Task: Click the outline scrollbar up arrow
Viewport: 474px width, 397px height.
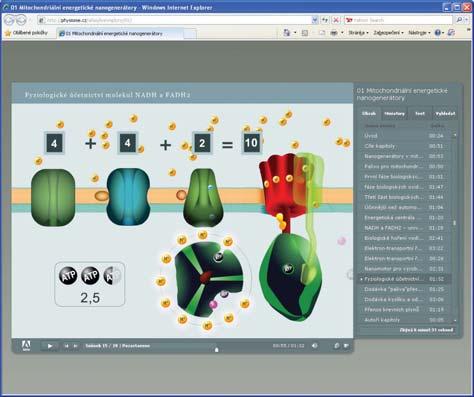Action: click(x=455, y=135)
